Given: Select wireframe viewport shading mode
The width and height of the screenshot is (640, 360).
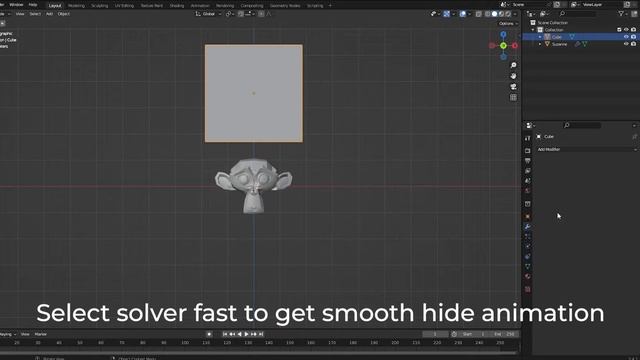Looking at the screenshot, I should tap(488, 14).
